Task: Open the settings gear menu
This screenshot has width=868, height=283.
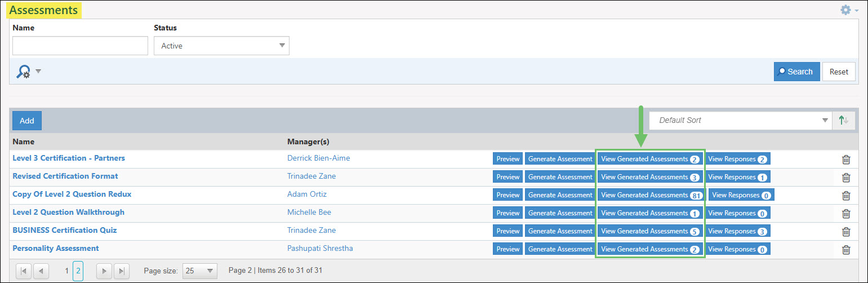Action: tap(849, 10)
